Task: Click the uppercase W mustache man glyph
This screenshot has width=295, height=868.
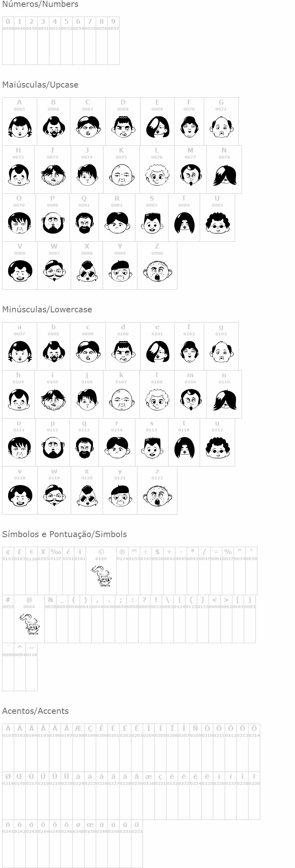Action: [54, 271]
